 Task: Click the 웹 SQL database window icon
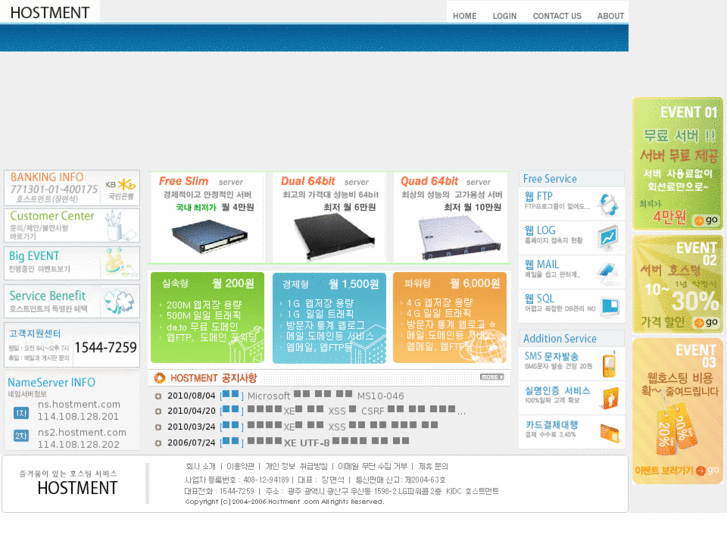(x=610, y=307)
